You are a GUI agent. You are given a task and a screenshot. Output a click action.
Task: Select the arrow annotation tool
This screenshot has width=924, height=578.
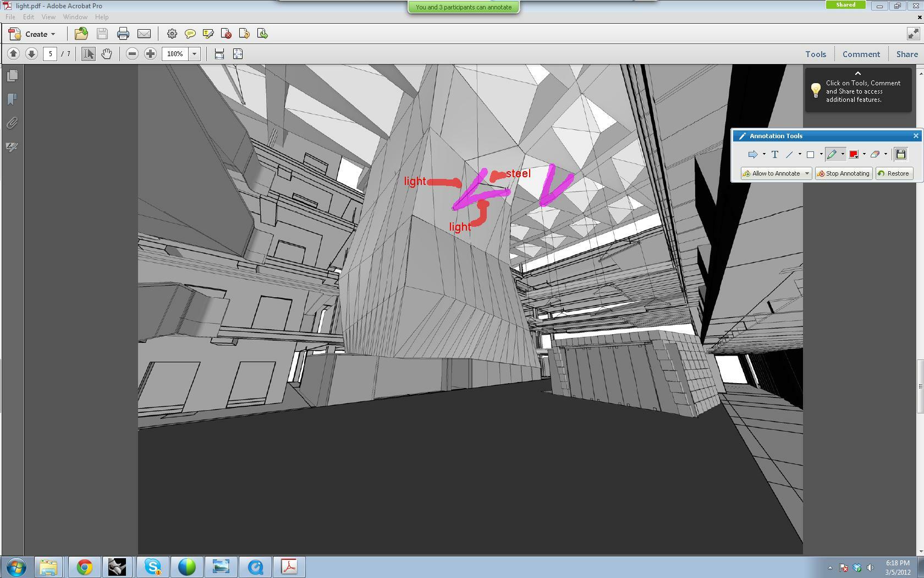(x=753, y=155)
